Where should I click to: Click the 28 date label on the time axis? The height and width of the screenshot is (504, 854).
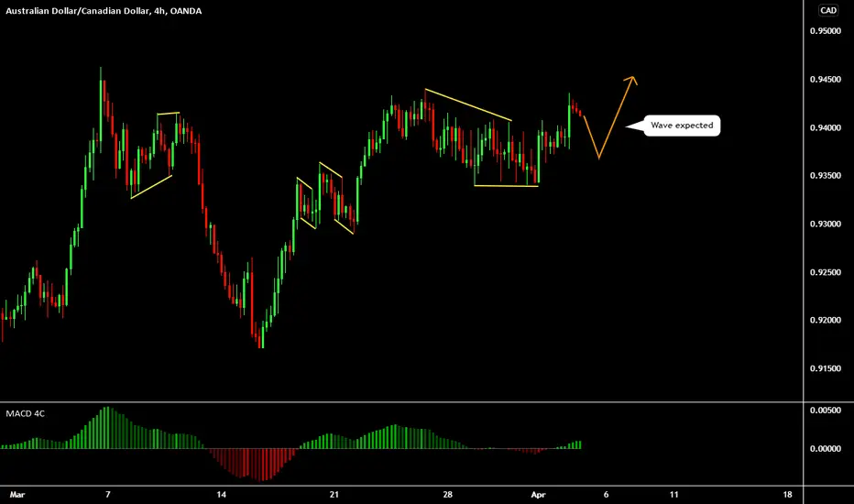pos(447,495)
